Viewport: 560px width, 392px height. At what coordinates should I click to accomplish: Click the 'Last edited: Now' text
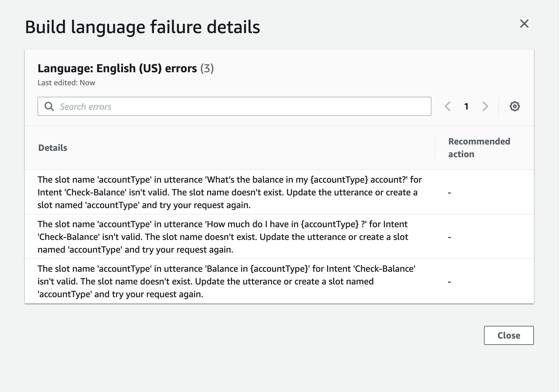(66, 83)
